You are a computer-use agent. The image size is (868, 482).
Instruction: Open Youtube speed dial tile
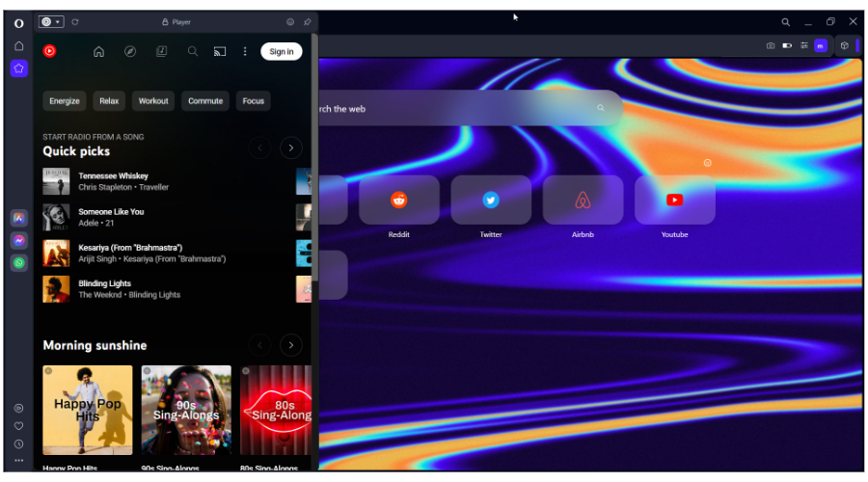(x=675, y=201)
